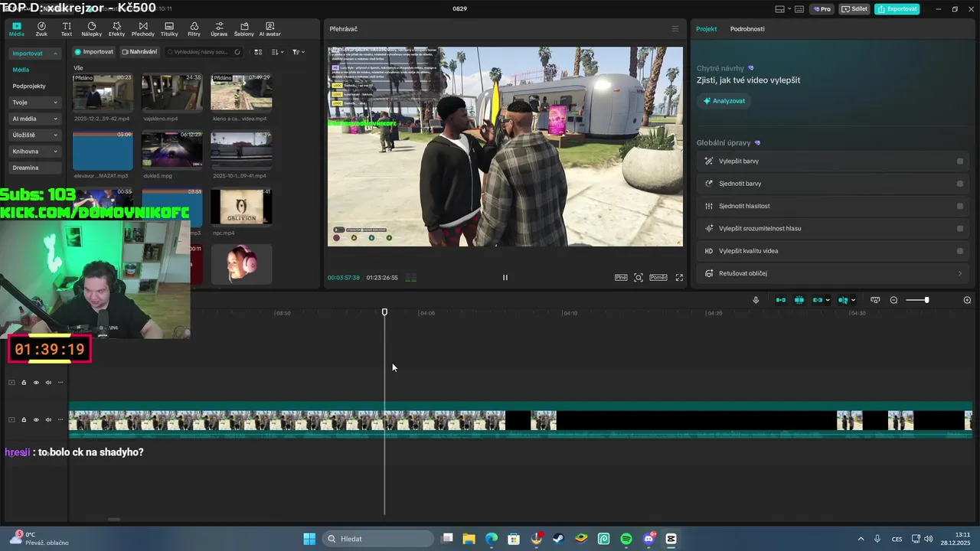Image resolution: width=980 pixels, height=551 pixels.
Task: Enable Sjednotit barvy checkbox
Action: pos(960,184)
